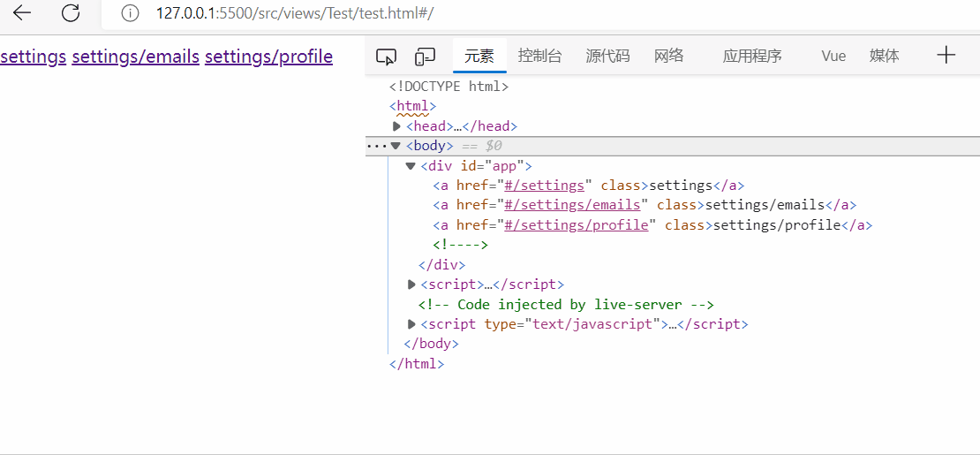
Task: Follow the #/settings/emails href in DOM tree
Action: pyautogui.click(x=572, y=205)
